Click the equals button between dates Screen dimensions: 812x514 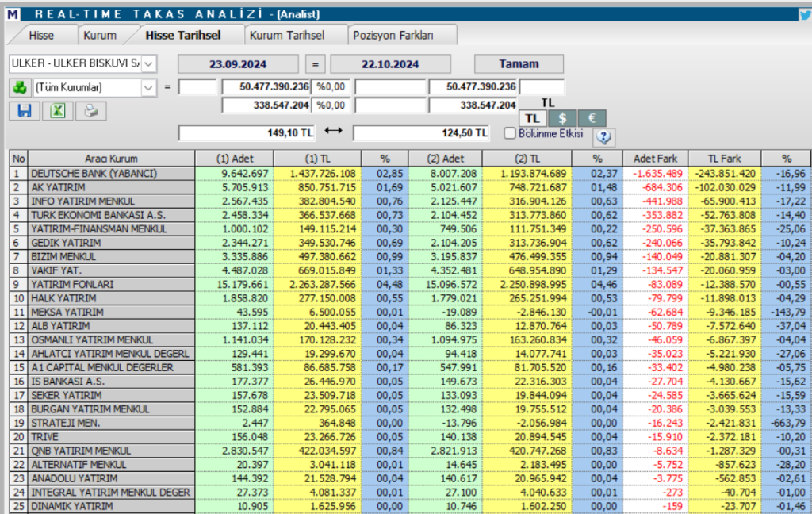click(x=316, y=63)
